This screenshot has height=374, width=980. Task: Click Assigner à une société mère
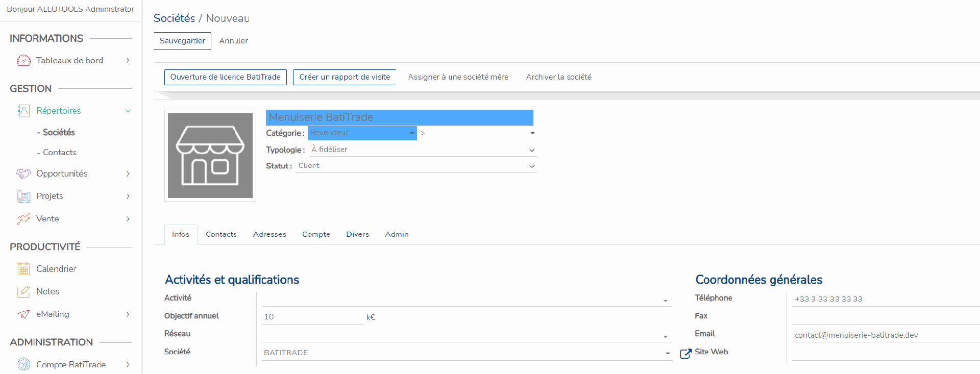(458, 77)
